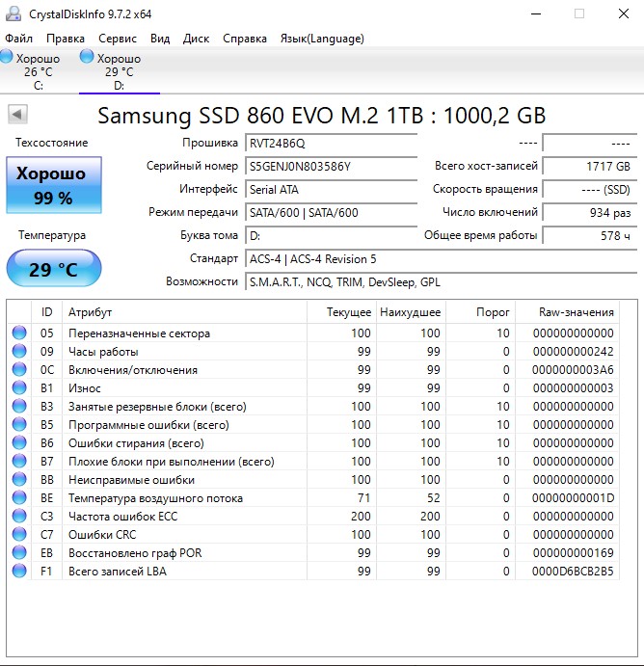Click status orb for attribute 0C Включения/отключения
This screenshot has height=666, width=644.
coord(19,369)
